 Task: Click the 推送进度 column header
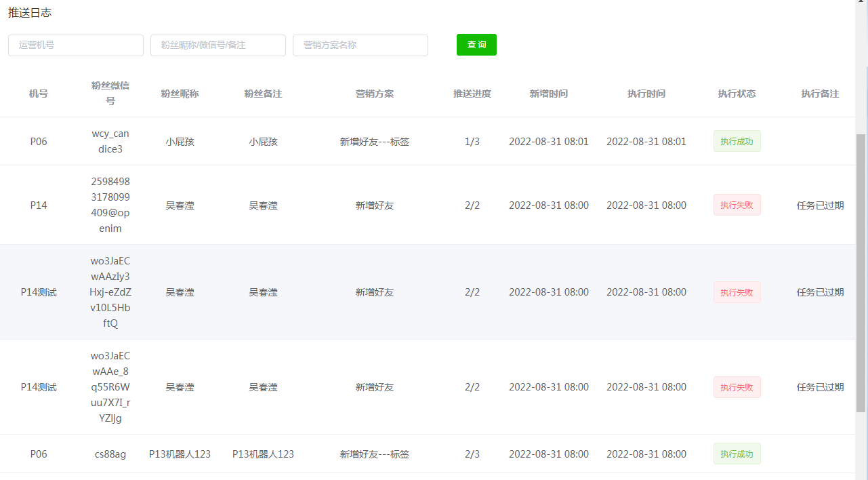472,94
